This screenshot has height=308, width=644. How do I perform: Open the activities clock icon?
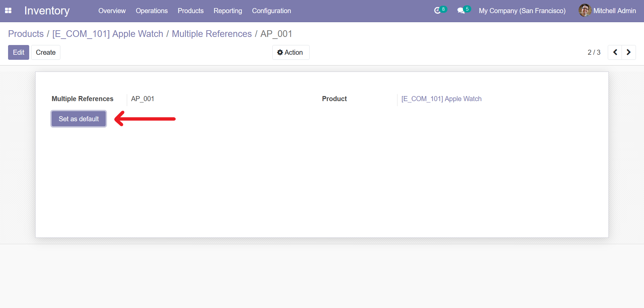click(437, 11)
